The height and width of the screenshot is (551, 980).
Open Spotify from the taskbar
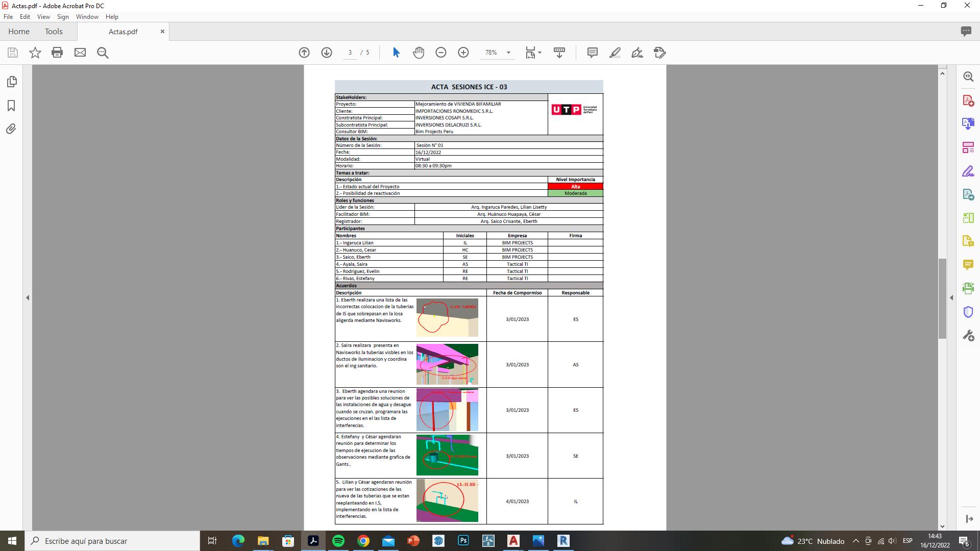pos(338,541)
